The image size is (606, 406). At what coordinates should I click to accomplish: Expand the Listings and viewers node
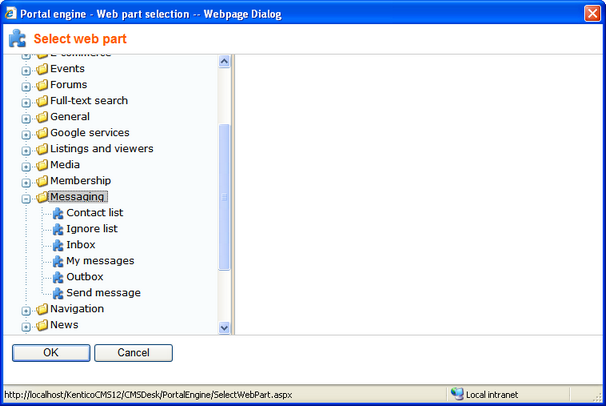click(x=26, y=151)
